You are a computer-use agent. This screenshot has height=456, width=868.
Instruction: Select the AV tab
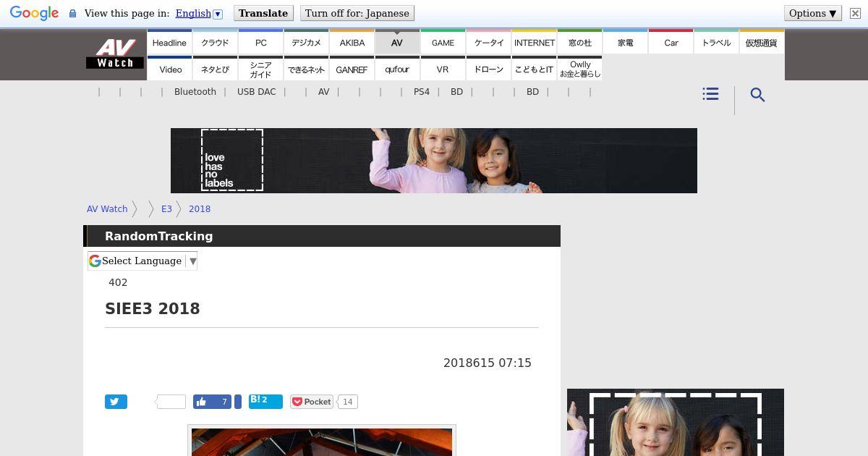(x=397, y=43)
